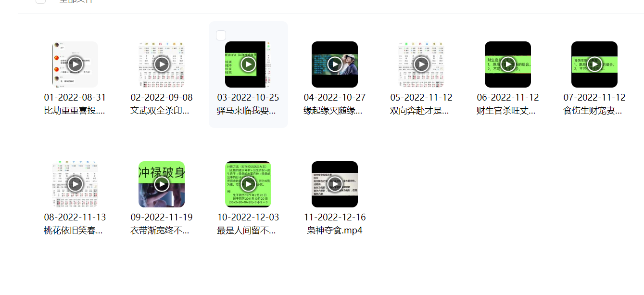Open the 11-2022-12-16 video thumbnail
644x295 pixels.
(335, 184)
